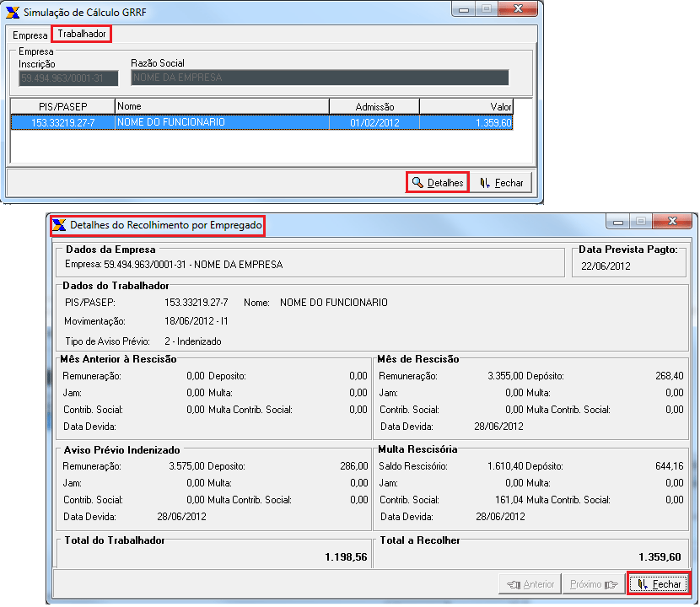Click Total a Recolher 1.359,60
Screen dimensions: 700x607
pyautogui.click(x=660, y=557)
